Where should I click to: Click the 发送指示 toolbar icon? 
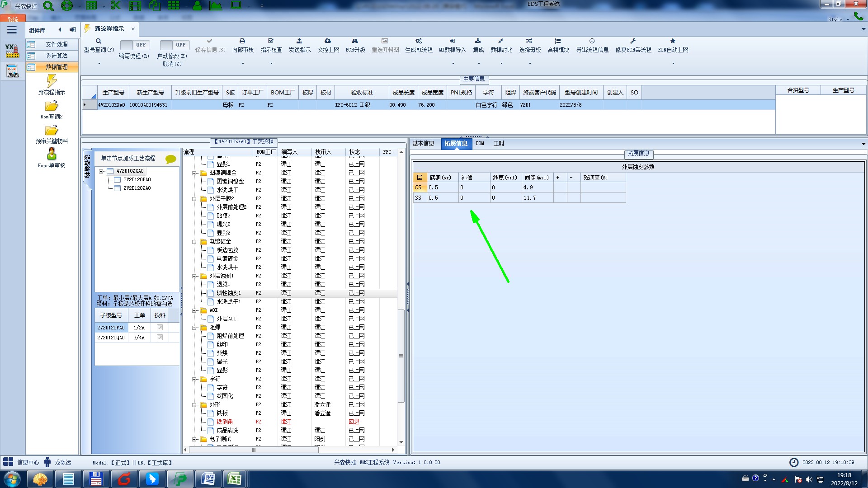(x=299, y=41)
